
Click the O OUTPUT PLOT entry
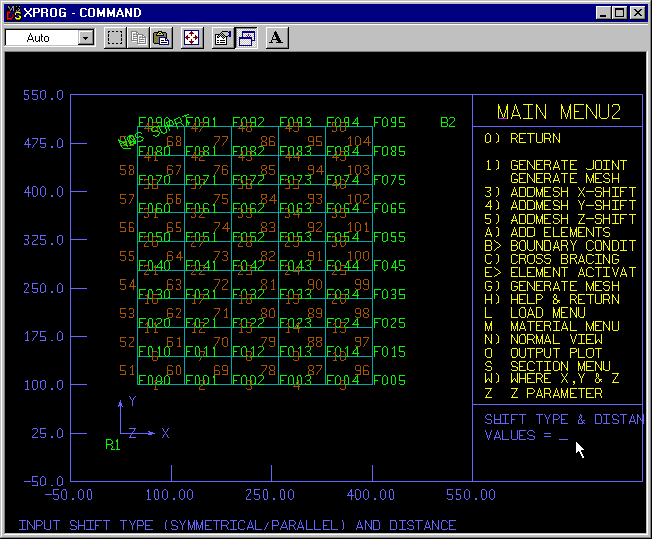(543, 353)
